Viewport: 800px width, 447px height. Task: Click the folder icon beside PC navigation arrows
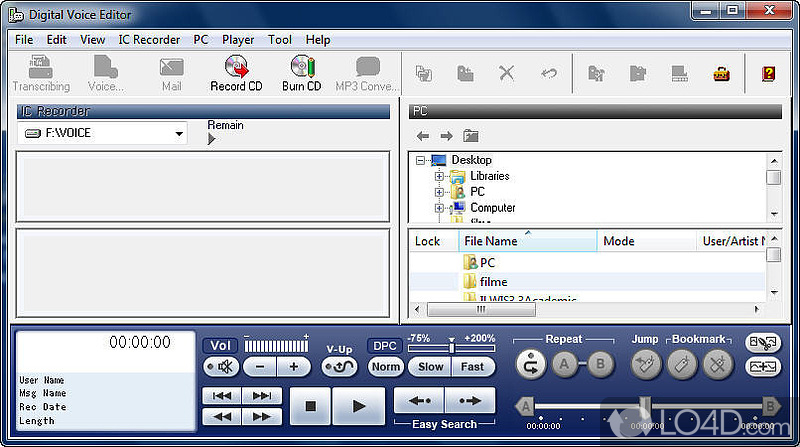pyautogui.click(x=470, y=136)
